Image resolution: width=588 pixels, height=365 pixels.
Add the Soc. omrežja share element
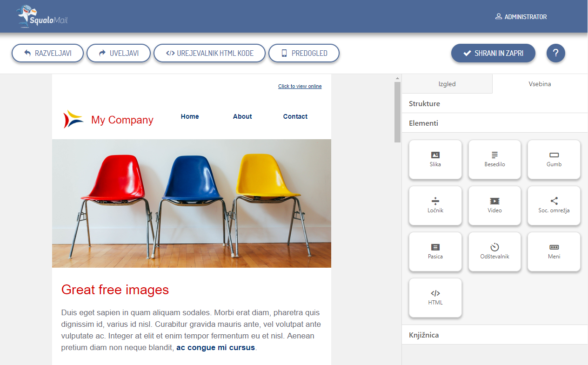[554, 205]
